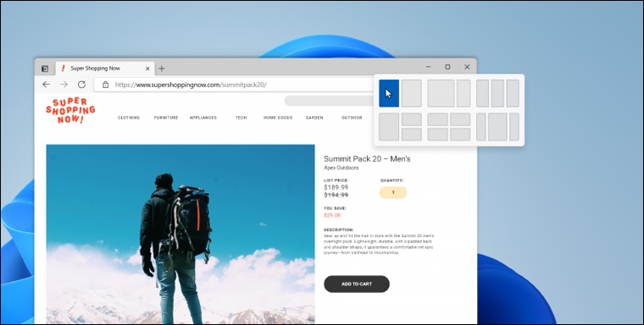644x325 pixels.
Task: Click the $25.00 savings amount
Action: click(x=332, y=215)
